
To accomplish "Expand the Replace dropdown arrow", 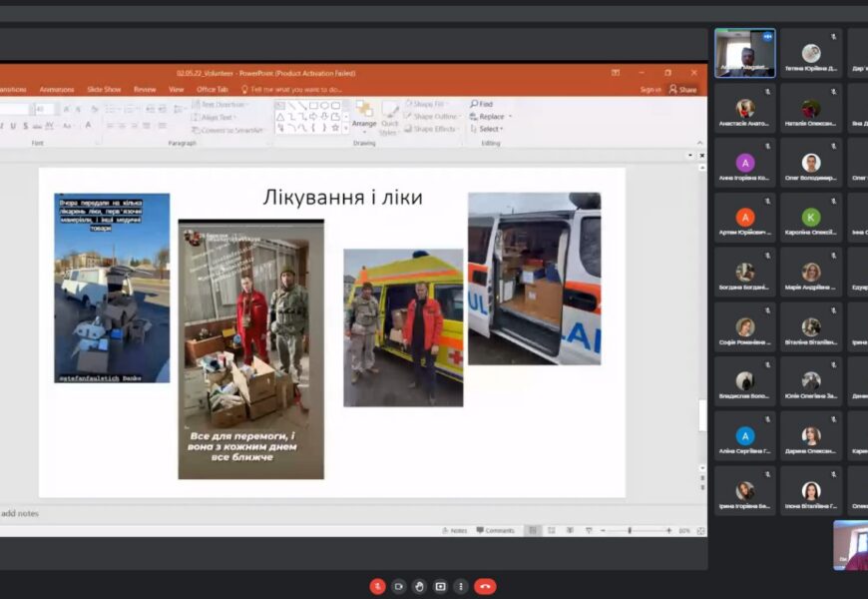I will coord(508,117).
